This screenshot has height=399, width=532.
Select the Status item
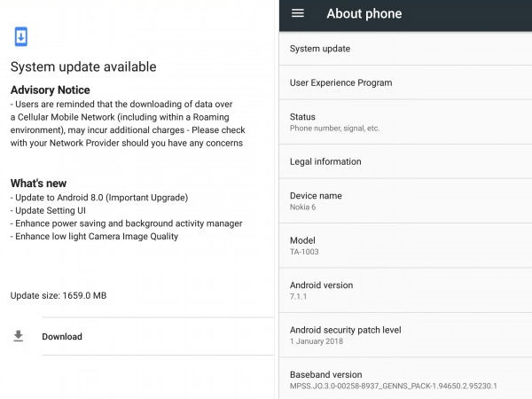coord(405,122)
